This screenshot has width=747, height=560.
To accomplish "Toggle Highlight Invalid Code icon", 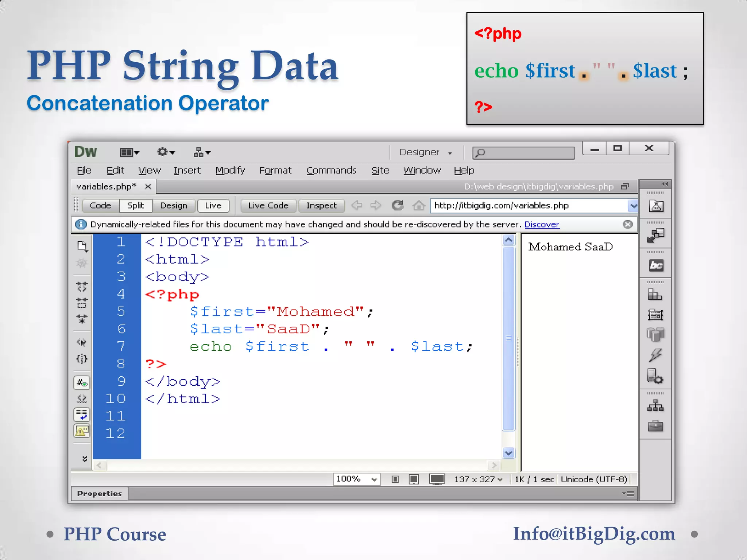I will pos(82,399).
